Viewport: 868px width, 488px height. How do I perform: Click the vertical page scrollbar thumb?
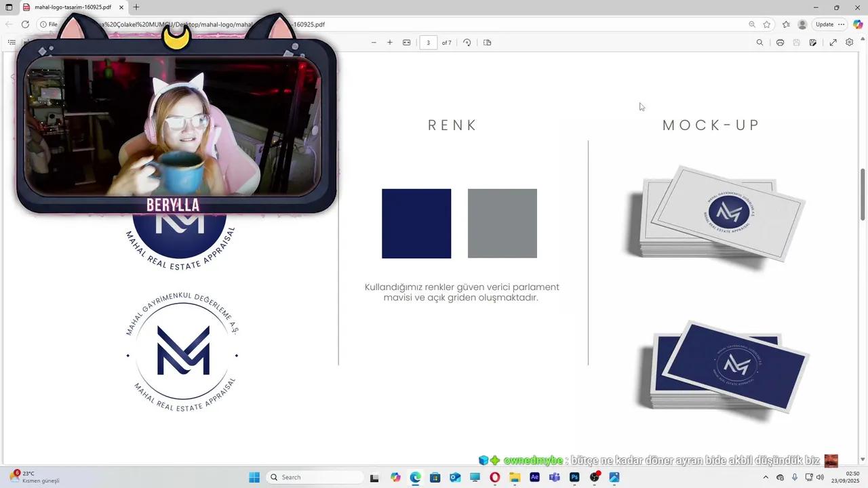pyautogui.click(x=863, y=194)
